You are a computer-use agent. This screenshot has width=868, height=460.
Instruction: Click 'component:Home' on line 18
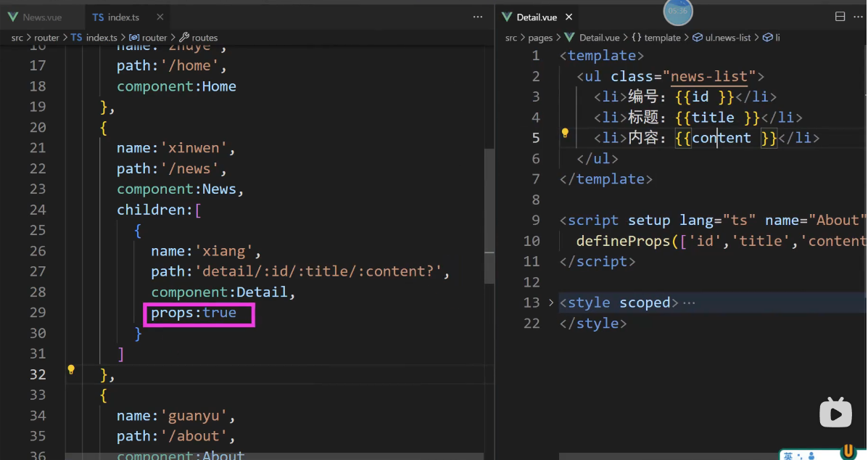click(176, 86)
